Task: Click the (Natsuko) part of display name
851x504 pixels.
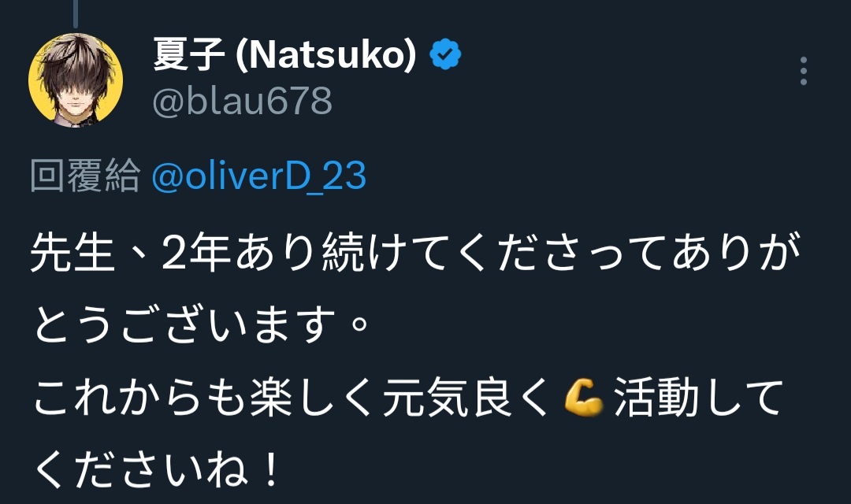Action: [326, 55]
